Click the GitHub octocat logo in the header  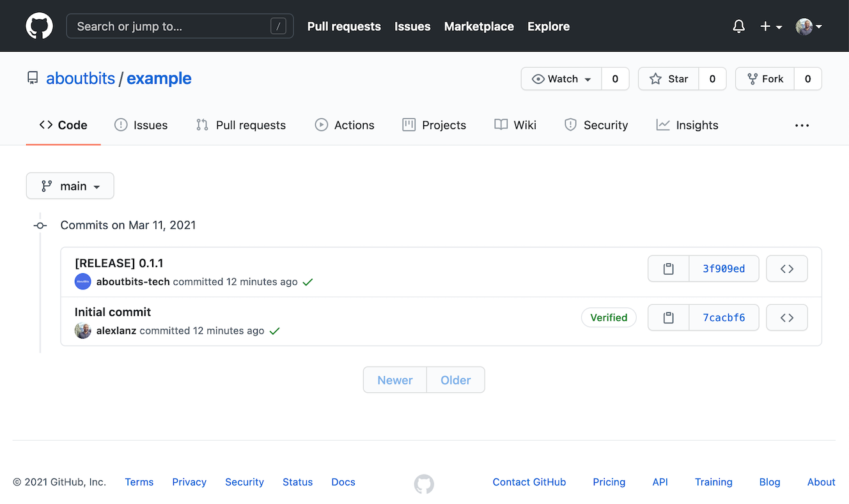pyautogui.click(x=39, y=26)
